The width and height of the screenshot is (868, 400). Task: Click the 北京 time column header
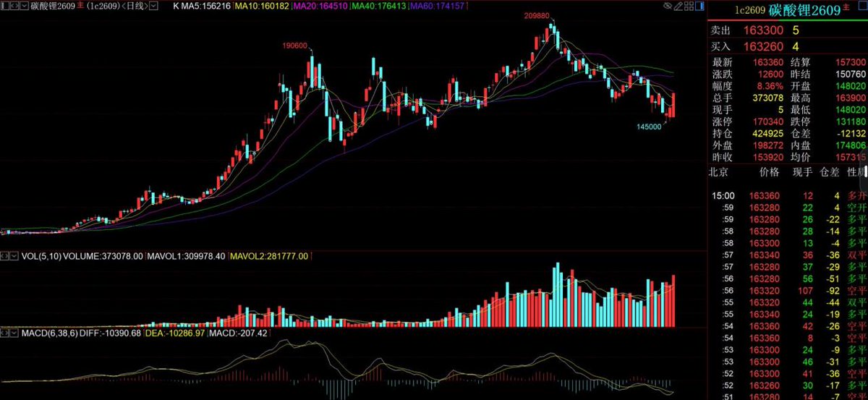(x=718, y=172)
